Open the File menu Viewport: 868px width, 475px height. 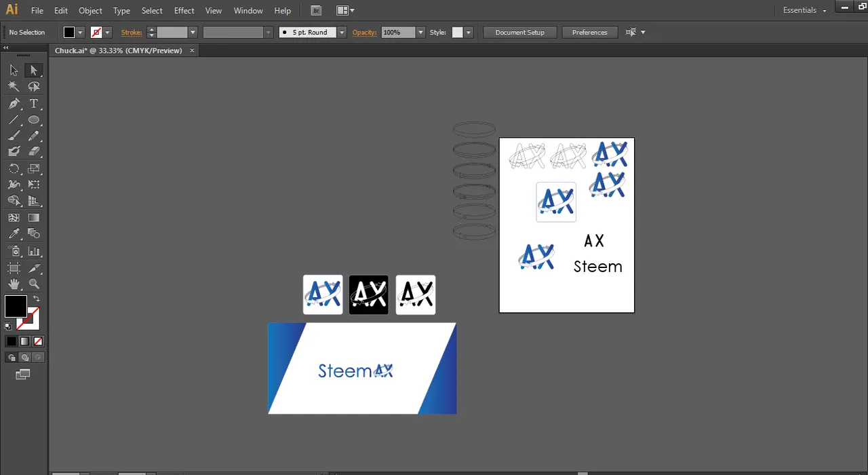(37, 10)
